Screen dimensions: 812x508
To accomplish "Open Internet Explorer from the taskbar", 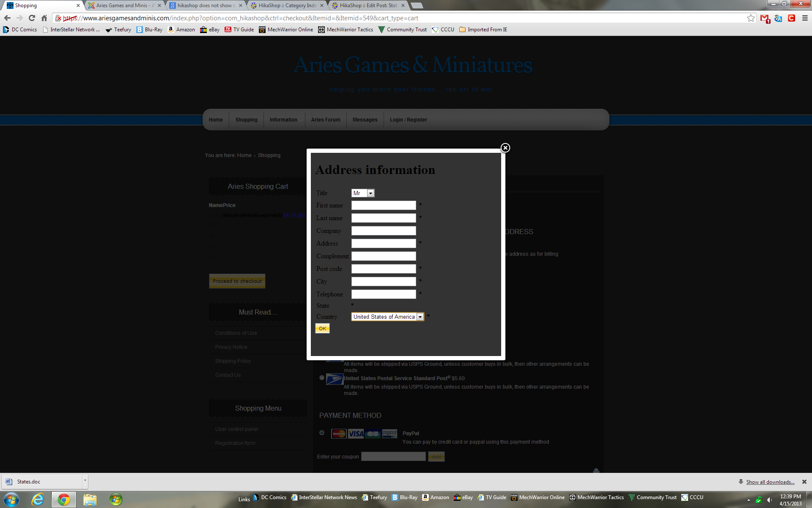I will click(x=38, y=499).
